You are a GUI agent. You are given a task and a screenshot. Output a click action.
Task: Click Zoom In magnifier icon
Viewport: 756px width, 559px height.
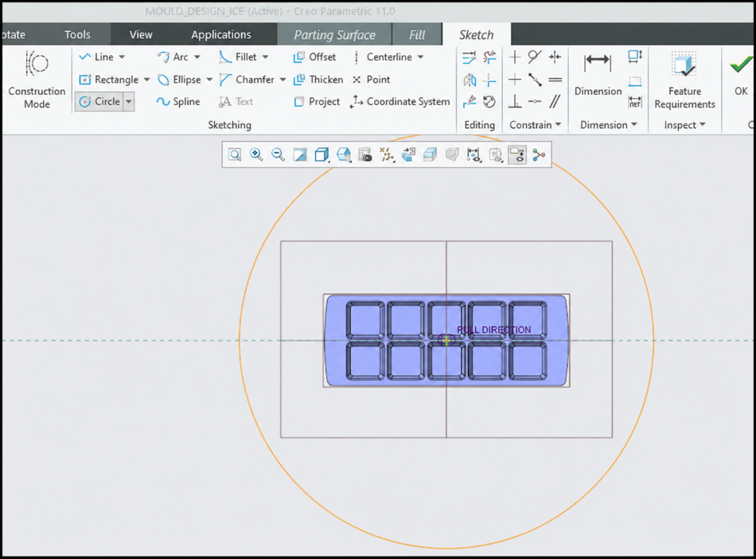coord(256,154)
